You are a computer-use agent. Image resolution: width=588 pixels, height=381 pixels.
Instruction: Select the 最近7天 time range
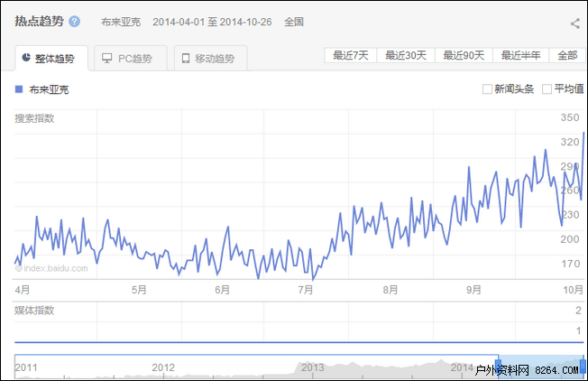[351, 56]
